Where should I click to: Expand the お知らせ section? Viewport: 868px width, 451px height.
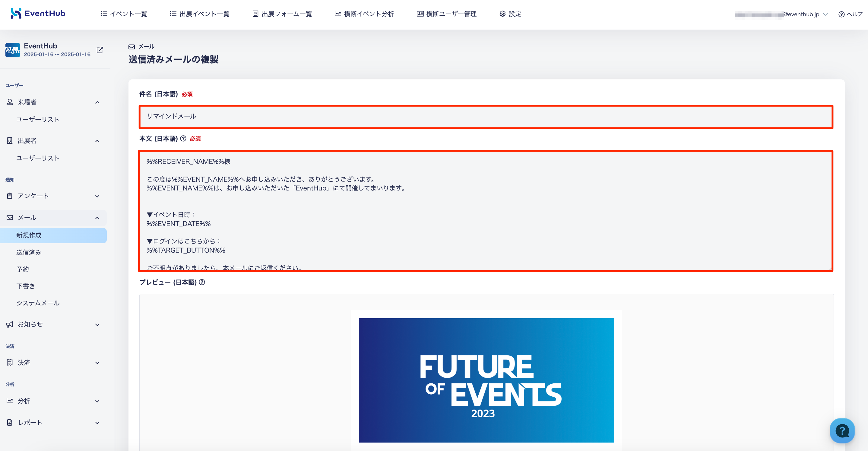click(x=97, y=325)
